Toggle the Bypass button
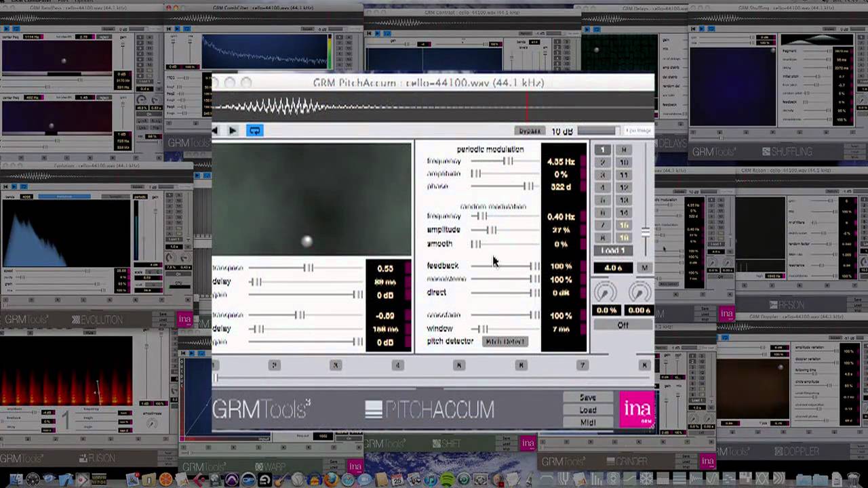 (529, 131)
